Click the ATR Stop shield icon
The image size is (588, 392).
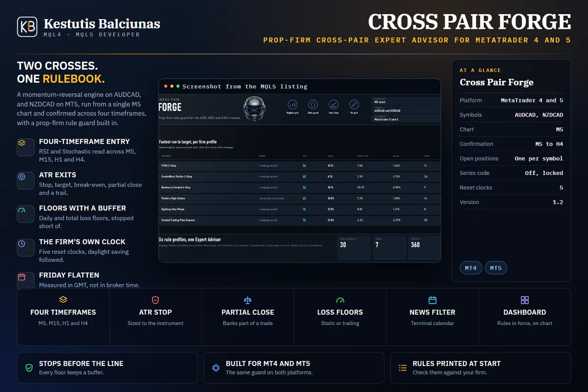[x=155, y=300]
